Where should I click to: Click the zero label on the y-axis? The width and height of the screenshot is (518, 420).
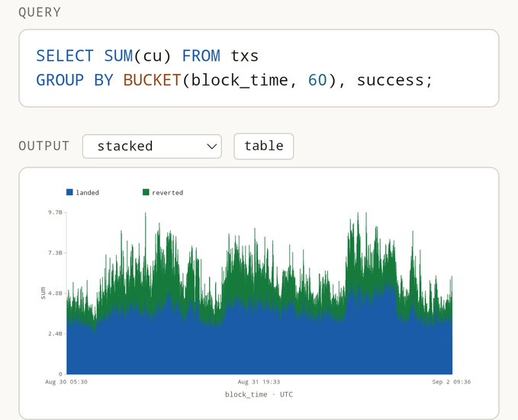[60, 374]
